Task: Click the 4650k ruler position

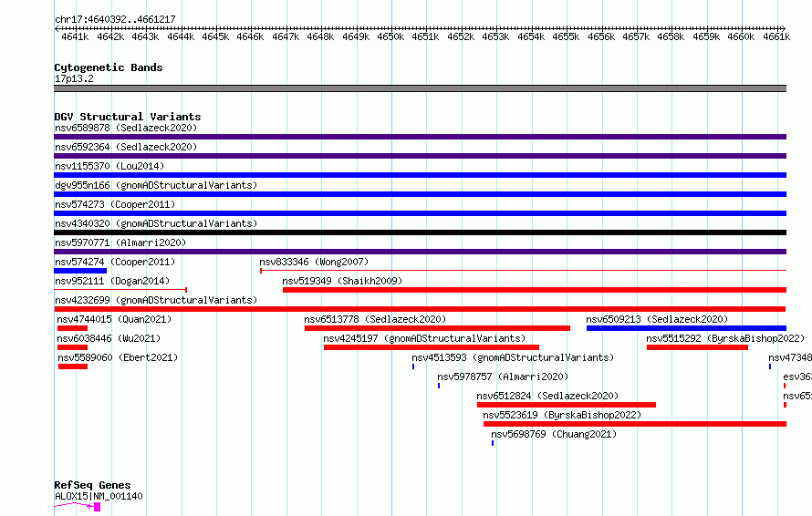Action: 390,36
